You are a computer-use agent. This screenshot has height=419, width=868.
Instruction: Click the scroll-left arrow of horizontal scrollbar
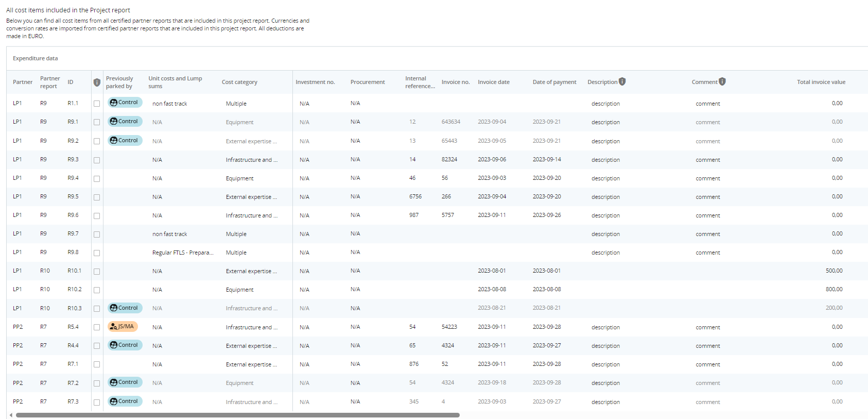pyautogui.click(x=11, y=415)
